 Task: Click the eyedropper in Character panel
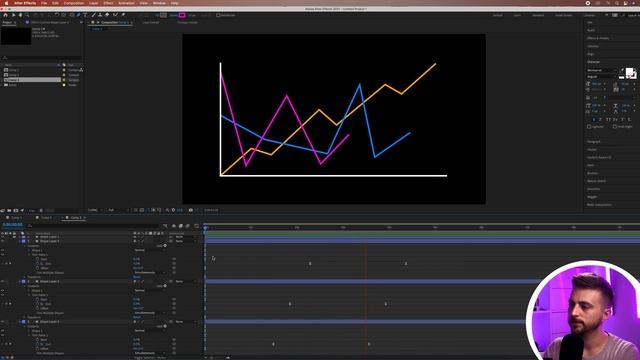622,70
